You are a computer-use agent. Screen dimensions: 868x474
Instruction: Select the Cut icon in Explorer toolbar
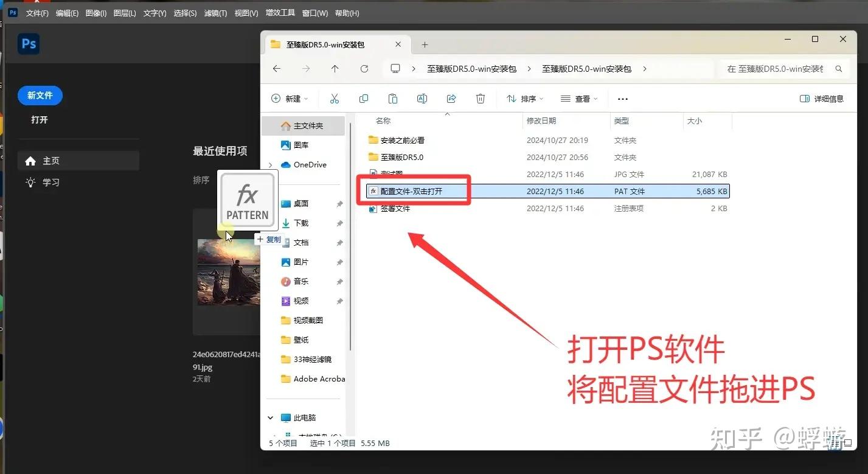click(x=334, y=98)
